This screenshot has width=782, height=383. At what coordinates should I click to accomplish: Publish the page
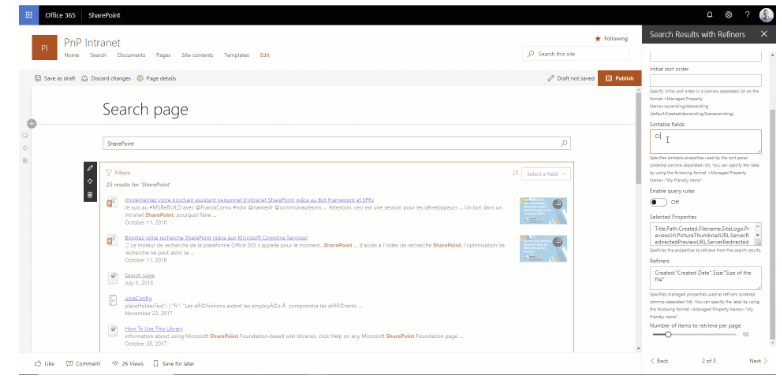pos(619,78)
